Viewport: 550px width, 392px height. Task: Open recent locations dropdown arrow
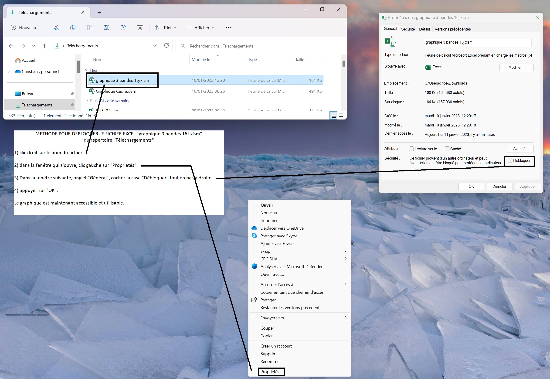coord(34,46)
